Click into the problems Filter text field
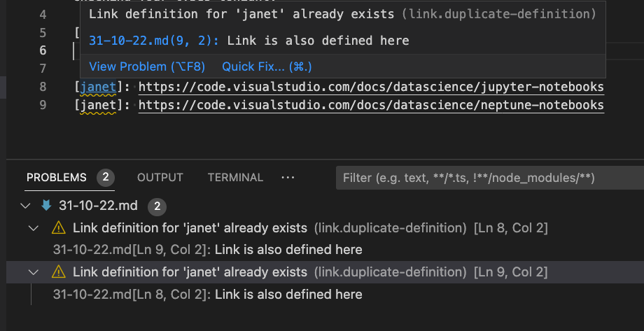 click(483, 178)
